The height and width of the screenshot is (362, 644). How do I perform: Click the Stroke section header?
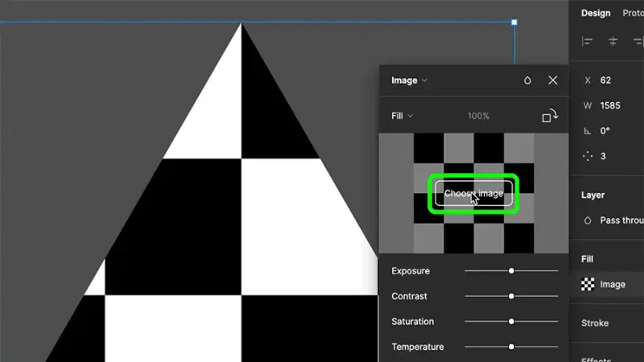pyautogui.click(x=595, y=323)
